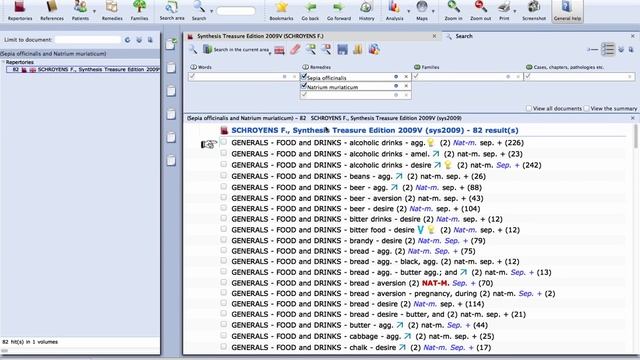
Task: Open rubric cabbage - agg.
Action: tap(362, 336)
